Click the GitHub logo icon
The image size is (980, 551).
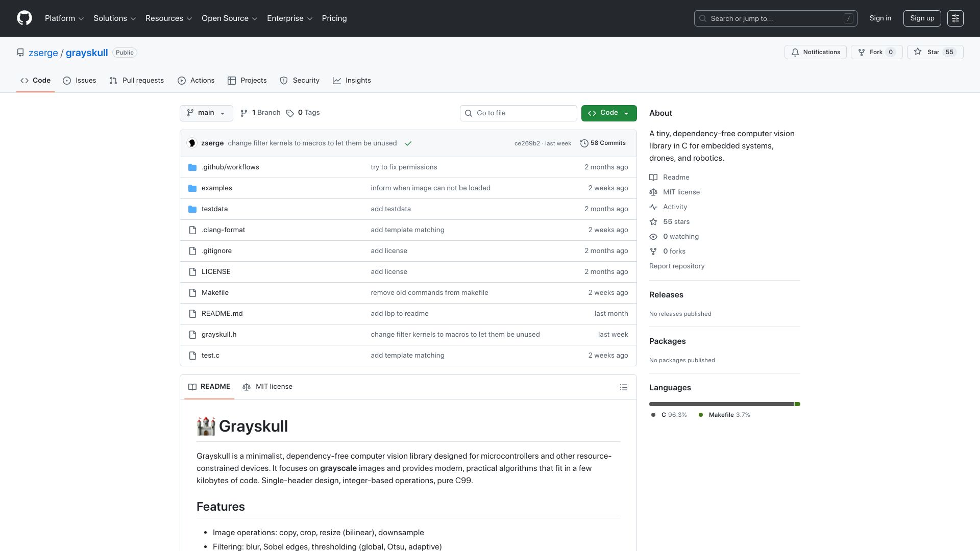pyautogui.click(x=24, y=18)
